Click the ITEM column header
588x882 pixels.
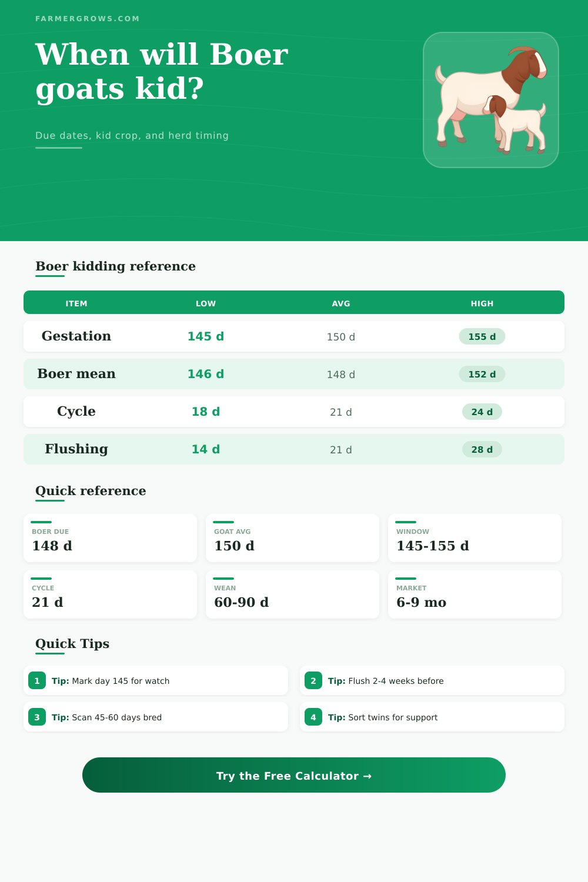pos(76,303)
